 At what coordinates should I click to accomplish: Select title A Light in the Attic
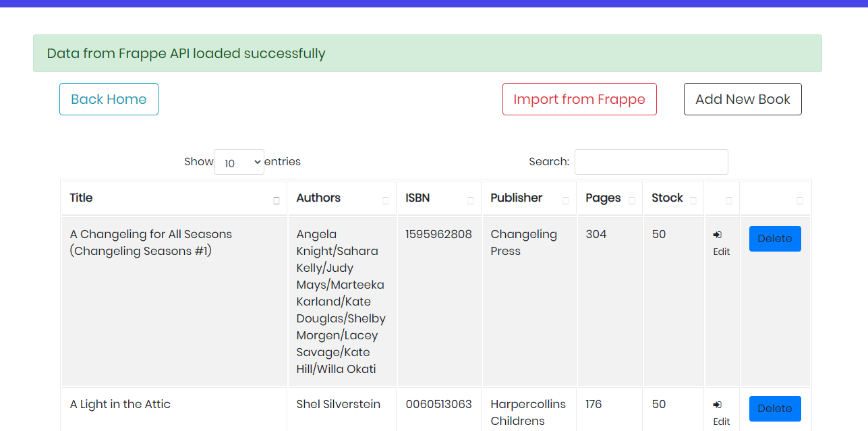point(120,404)
